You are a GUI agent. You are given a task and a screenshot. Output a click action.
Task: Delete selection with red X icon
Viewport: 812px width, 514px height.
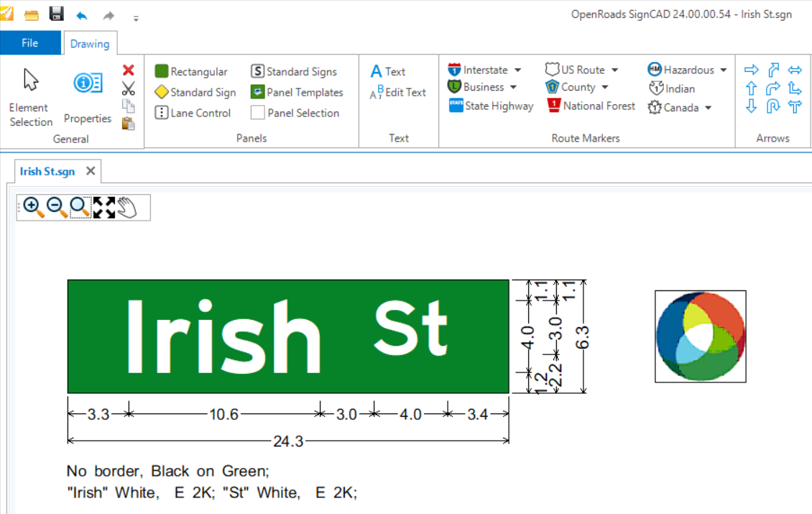point(129,70)
